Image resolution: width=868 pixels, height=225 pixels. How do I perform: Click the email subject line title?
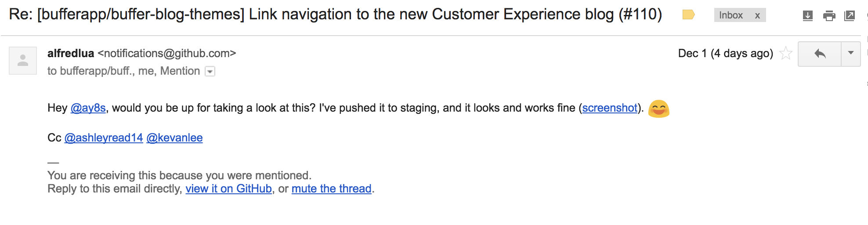[x=335, y=15]
